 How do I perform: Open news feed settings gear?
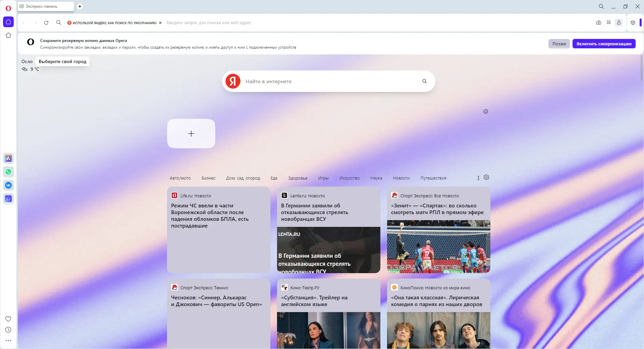[x=486, y=178]
